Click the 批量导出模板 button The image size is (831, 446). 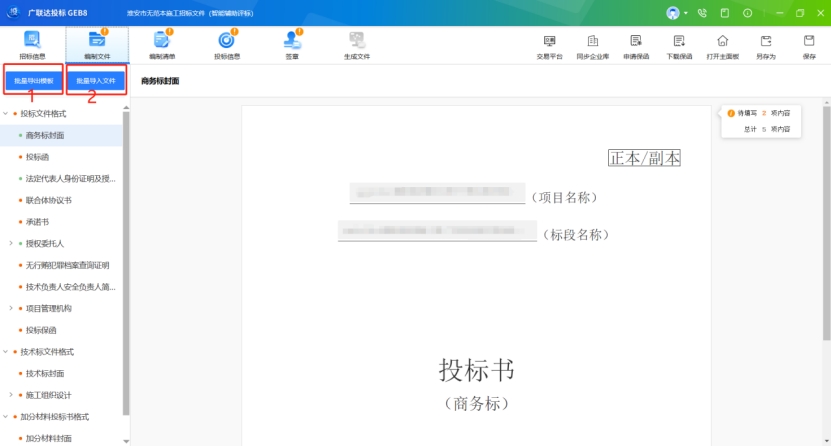click(34, 80)
